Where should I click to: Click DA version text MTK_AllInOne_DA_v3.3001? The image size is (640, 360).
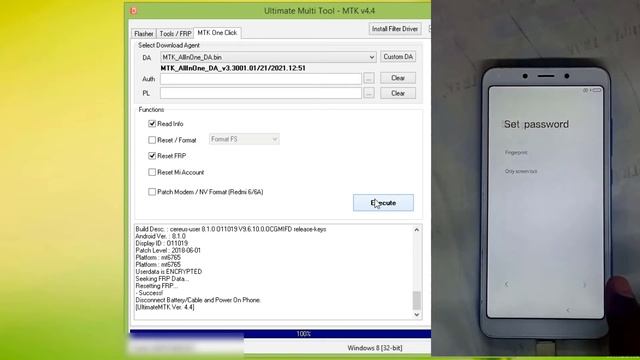click(233, 68)
